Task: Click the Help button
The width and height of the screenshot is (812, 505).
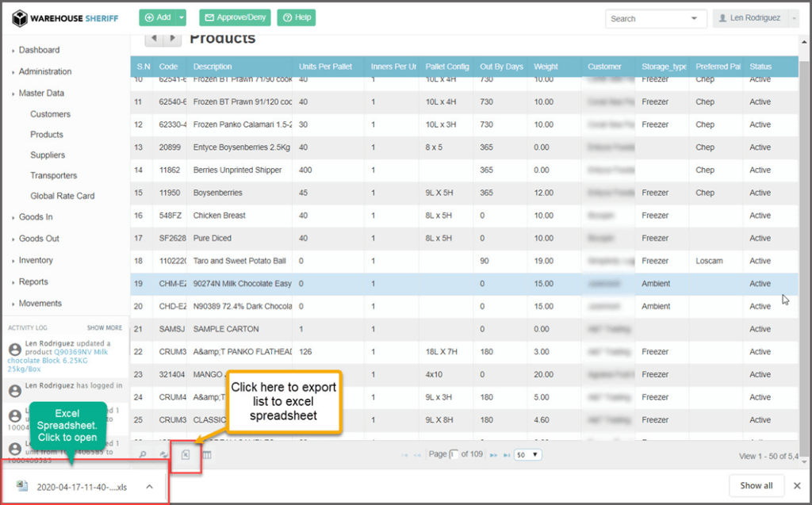Action: click(x=297, y=17)
